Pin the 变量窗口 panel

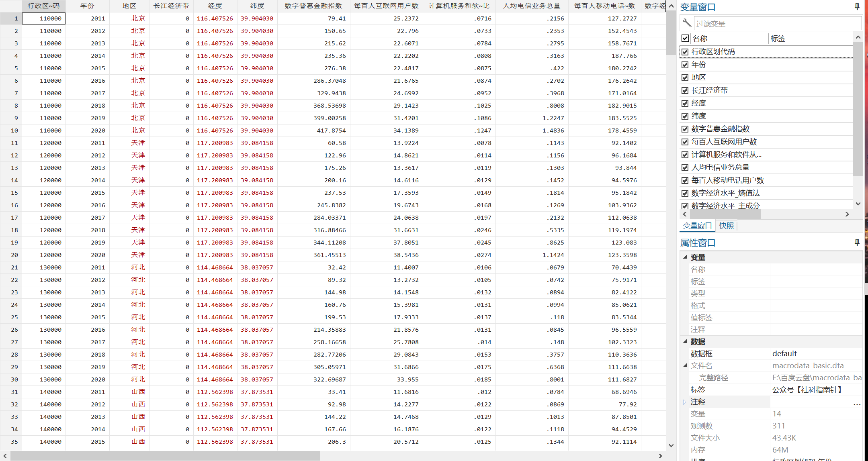[857, 6]
